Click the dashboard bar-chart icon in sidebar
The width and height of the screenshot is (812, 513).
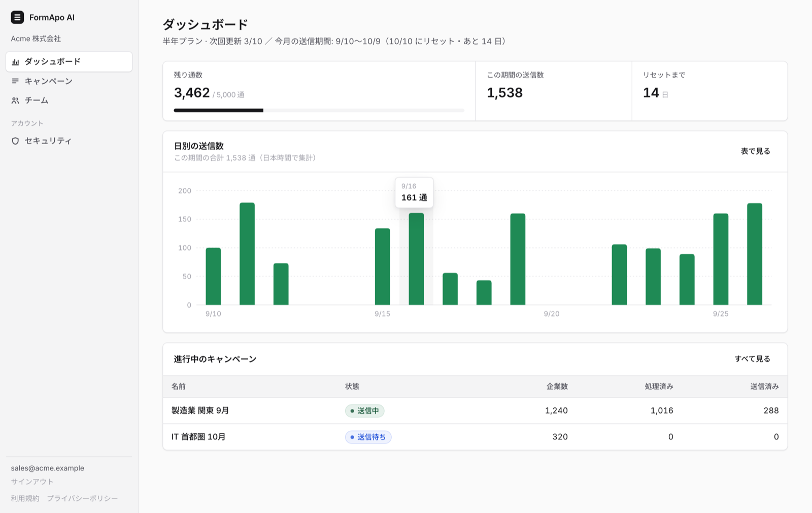(x=15, y=62)
